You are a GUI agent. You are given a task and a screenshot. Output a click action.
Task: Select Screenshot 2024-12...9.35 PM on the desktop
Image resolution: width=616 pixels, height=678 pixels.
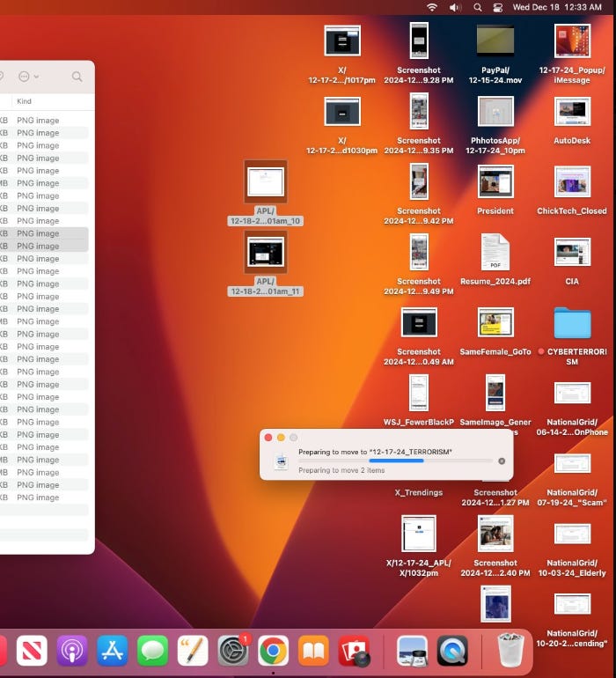point(419,111)
